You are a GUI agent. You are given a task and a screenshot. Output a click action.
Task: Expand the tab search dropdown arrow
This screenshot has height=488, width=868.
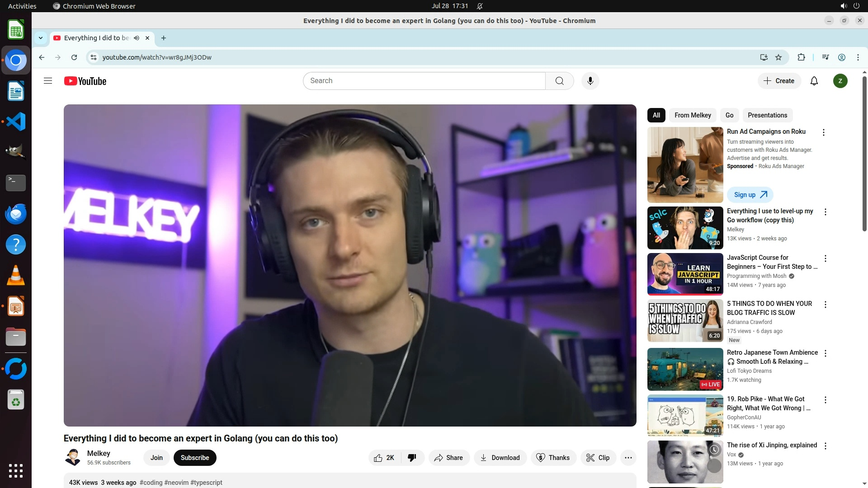click(x=41, y=38)
